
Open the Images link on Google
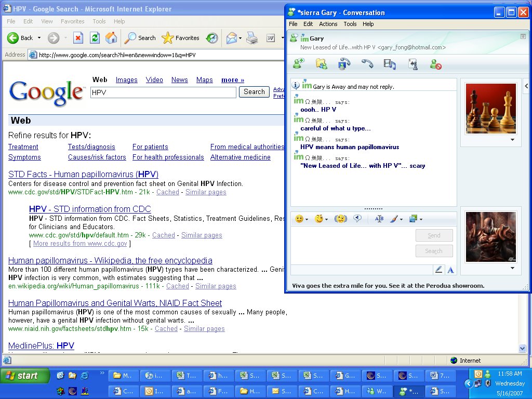click(x=127, y=79)
